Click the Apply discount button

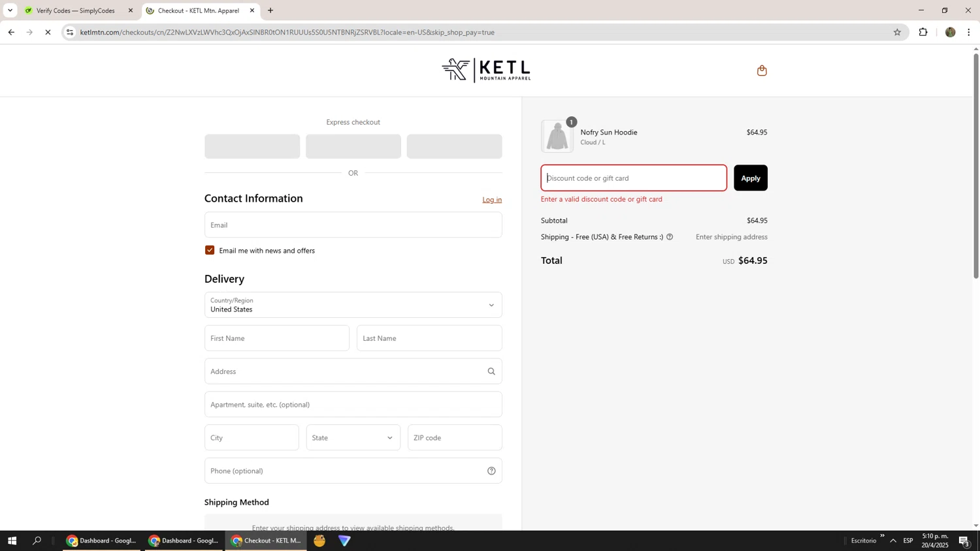[751, 178]
